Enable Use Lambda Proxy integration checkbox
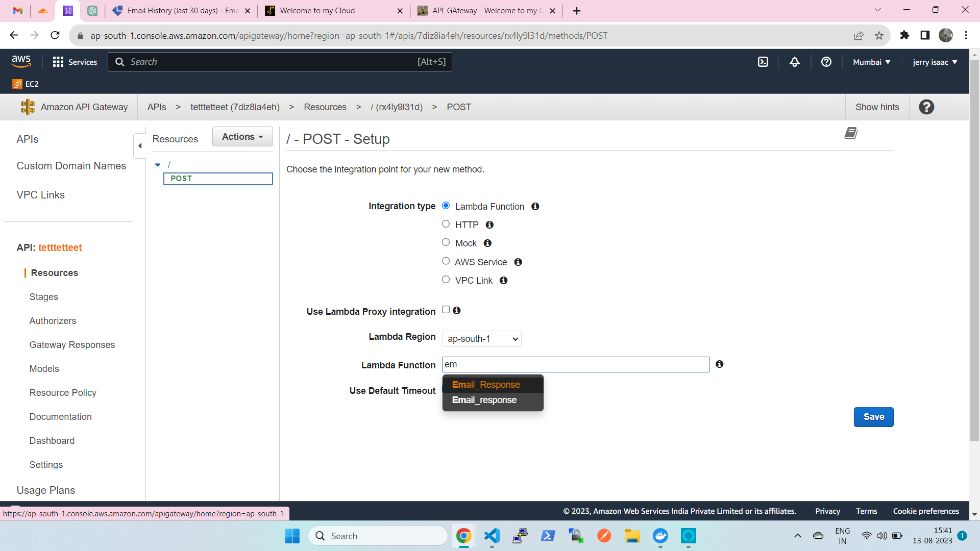 pyautogui.click(x=446, y=310)
